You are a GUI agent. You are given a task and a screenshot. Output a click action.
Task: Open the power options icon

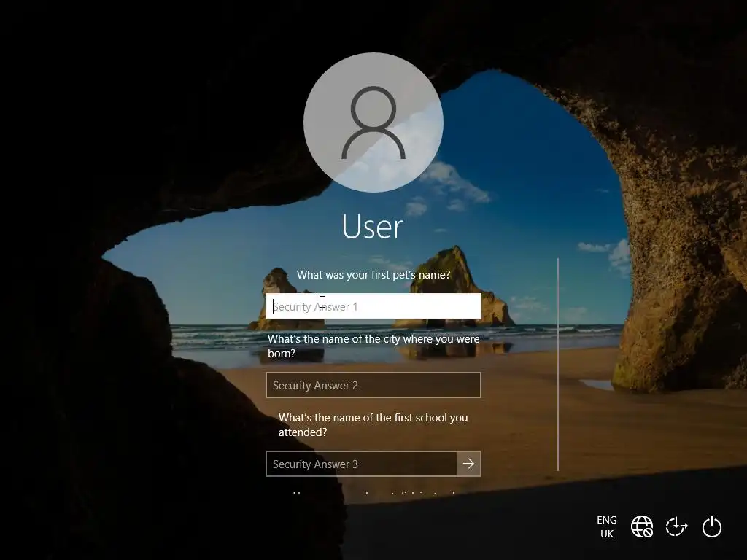(712, 526)
